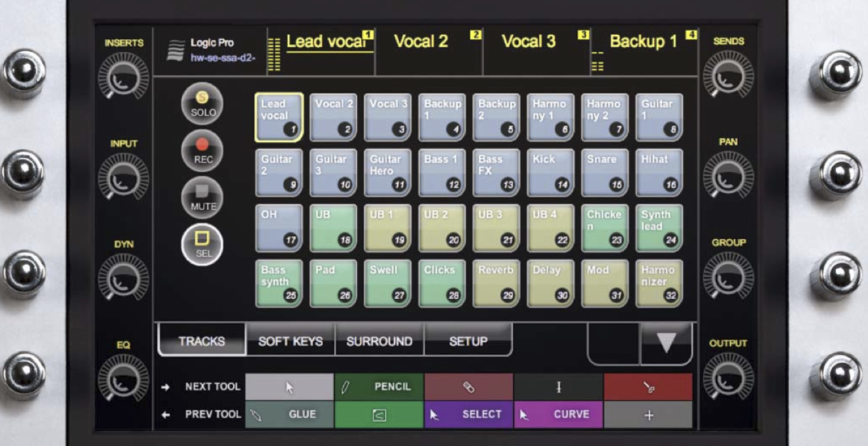The width and height of the screenshot is (868, 446).
Task: Switch to the TRACKS tab
Action: 202,341
